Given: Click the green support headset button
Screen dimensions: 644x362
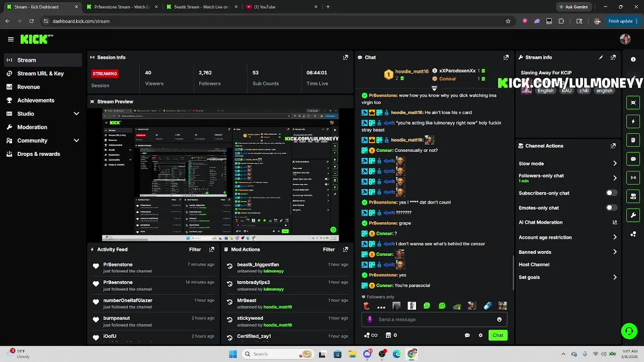Looking at the screenshot, I should tap(629, 331).
